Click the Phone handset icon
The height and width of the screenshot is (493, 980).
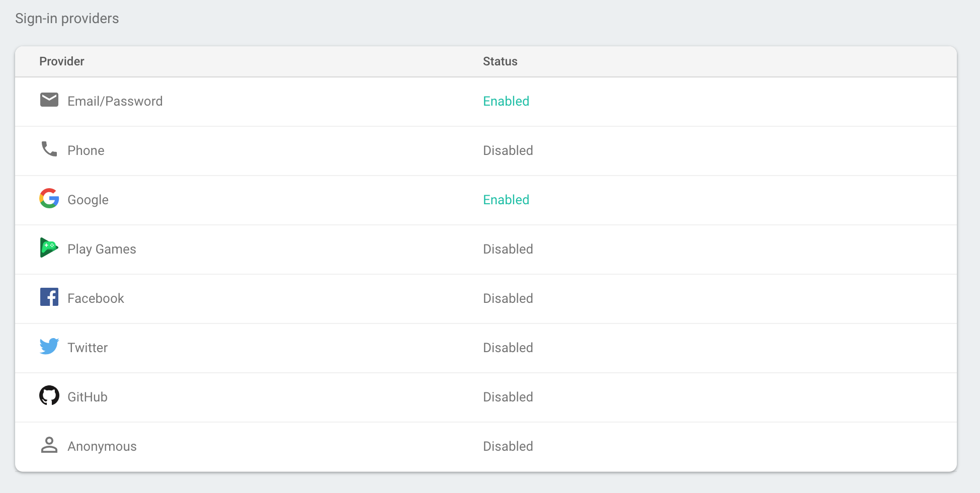click(49, 149)
